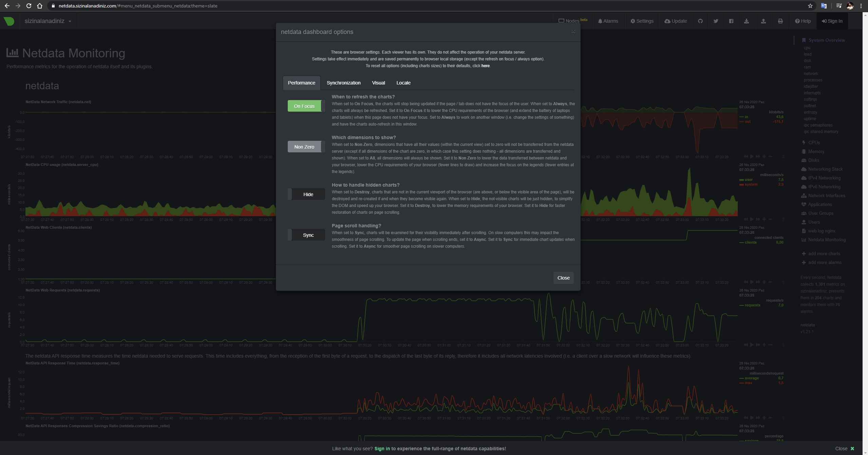868x455 pixels.
Task: Switch to the Locale tab
Action: click(403, 83)
